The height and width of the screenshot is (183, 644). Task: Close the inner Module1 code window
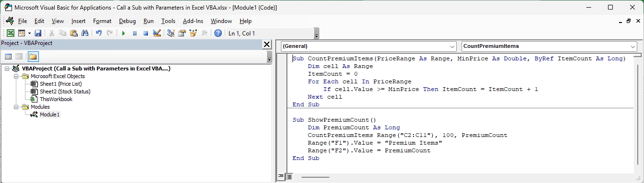coord(638,21)
